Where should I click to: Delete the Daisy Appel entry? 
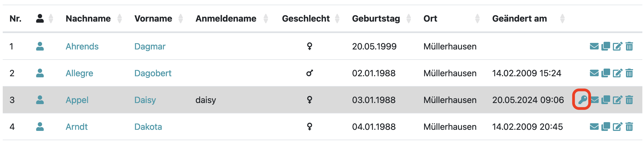pos(629,100)
